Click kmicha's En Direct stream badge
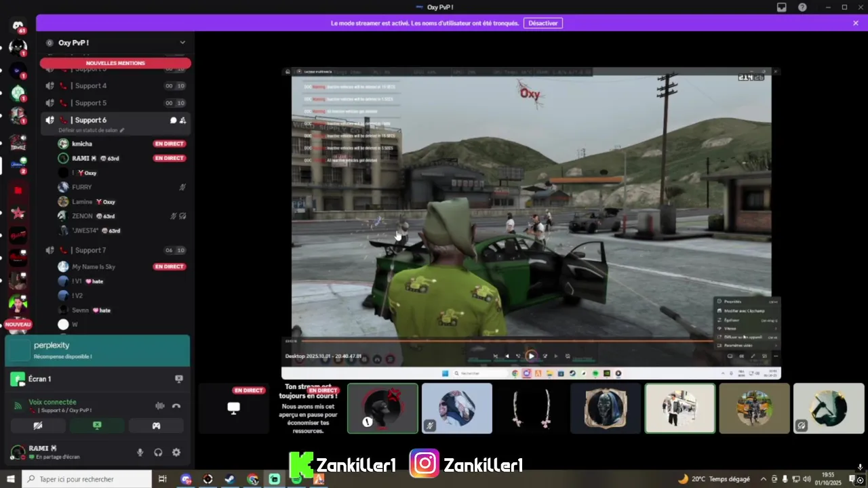 click(x=170, y=144)
